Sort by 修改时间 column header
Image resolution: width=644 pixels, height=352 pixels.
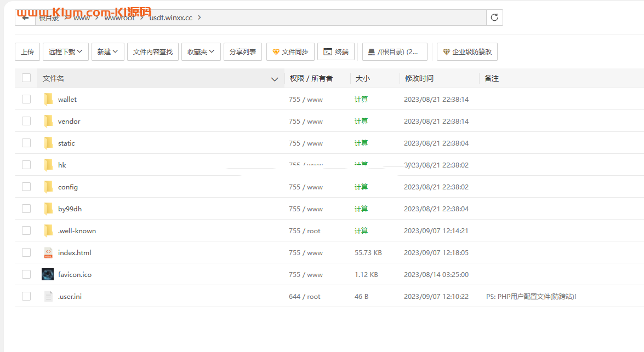(x=419, y=78)
